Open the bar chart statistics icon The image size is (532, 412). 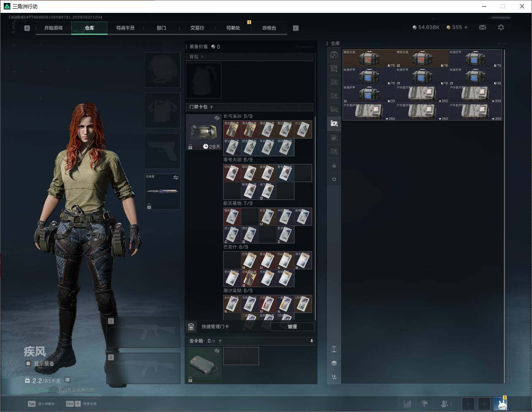point(408,404)
